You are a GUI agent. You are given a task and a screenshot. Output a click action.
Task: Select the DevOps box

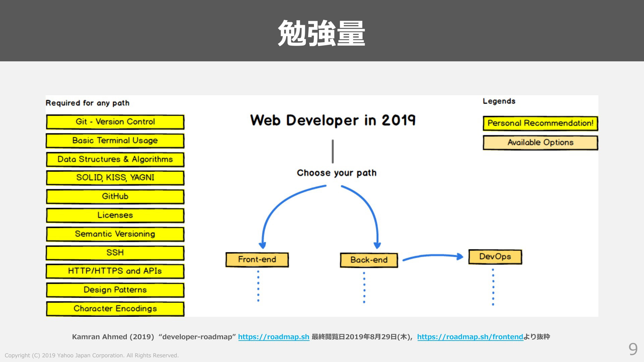click(495, 257)
